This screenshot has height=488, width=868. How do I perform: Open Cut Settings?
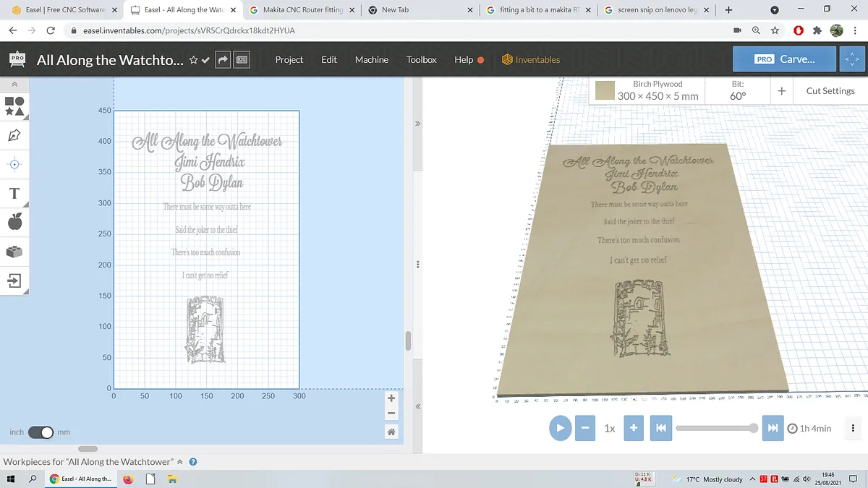click(x=830, y=91)
